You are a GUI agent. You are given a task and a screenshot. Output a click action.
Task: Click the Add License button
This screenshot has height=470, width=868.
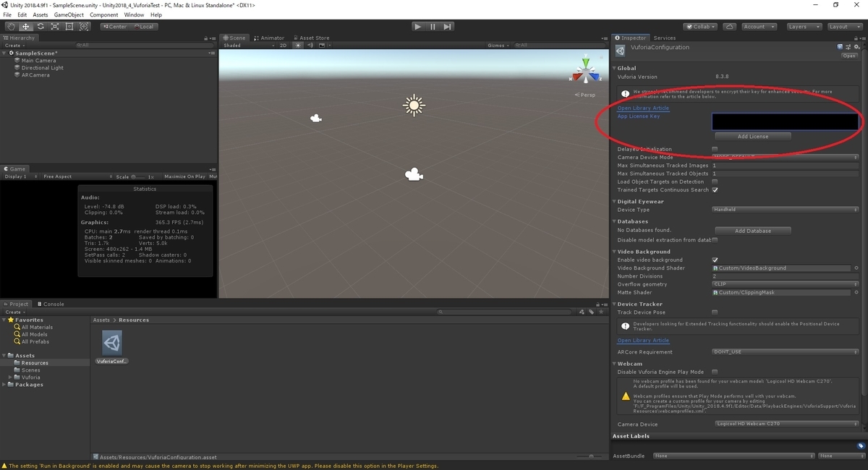tap(753, 136)
